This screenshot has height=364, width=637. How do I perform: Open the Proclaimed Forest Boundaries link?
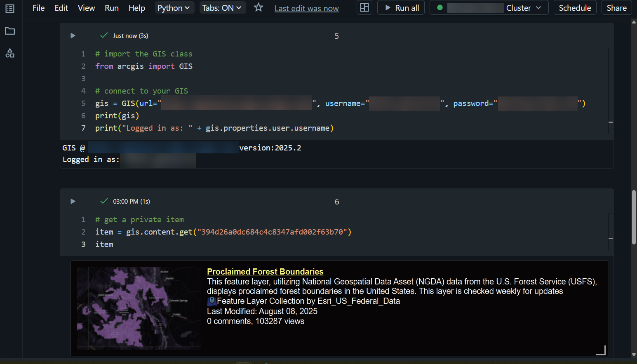(265, 272)
